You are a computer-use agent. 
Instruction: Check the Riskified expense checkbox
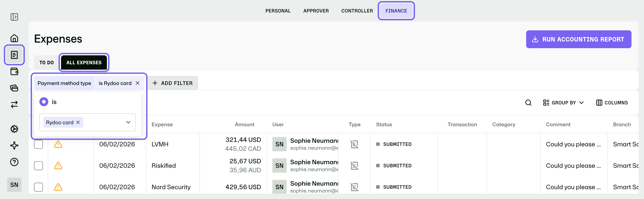[38, 166]
